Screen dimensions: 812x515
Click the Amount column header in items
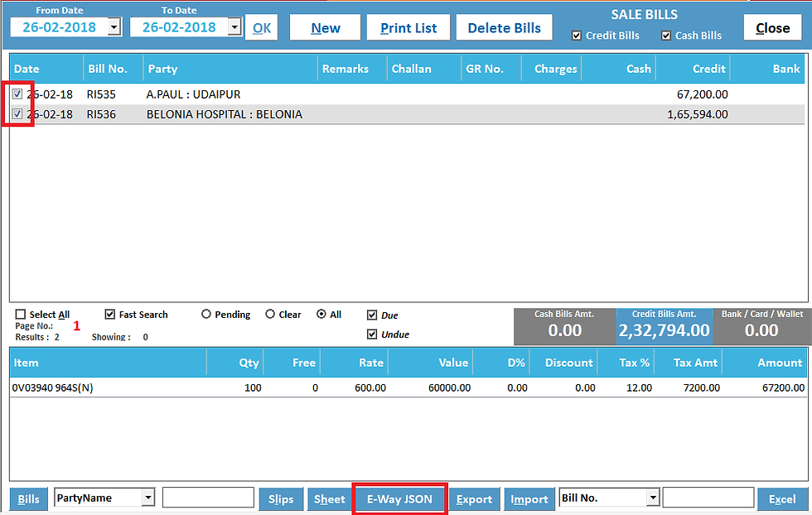(x=764, y=363)
